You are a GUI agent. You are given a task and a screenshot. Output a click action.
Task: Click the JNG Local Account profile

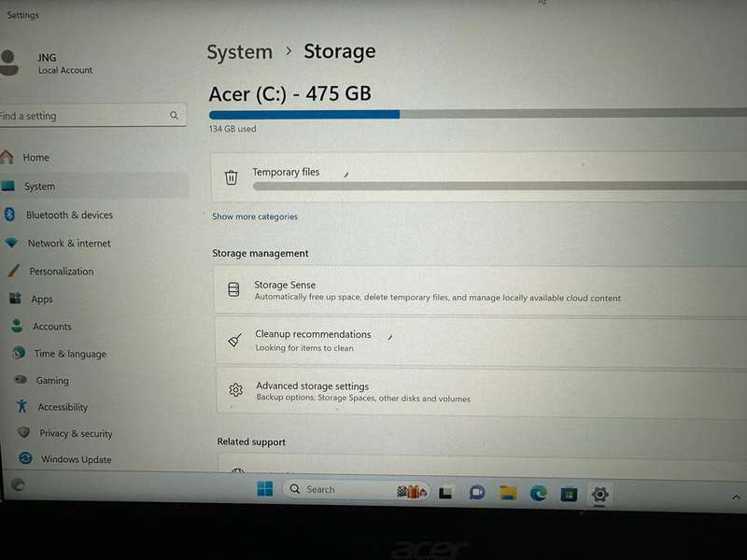click(x=48, y=63)
